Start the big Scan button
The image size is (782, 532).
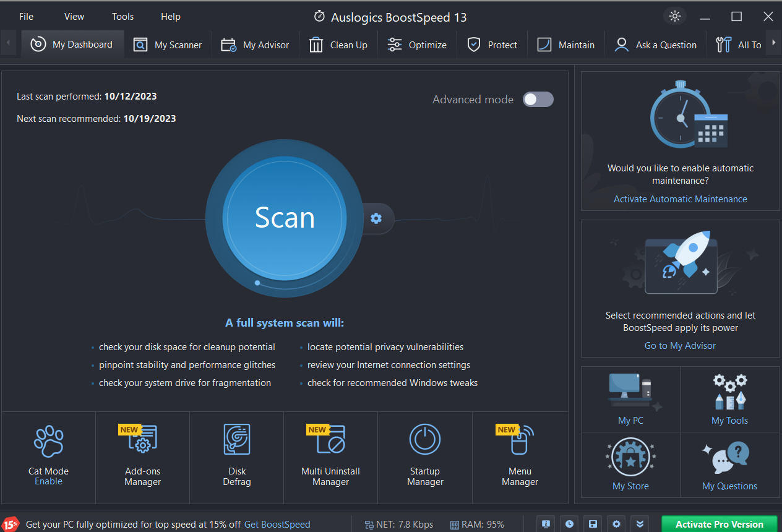pos(285,218)
